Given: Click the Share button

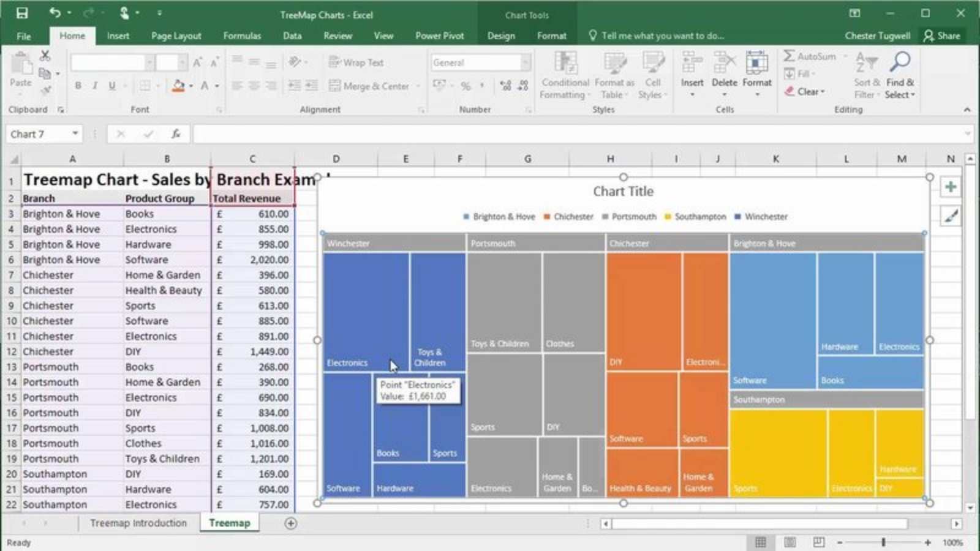Looking at the screenshot, I should 942,36.
